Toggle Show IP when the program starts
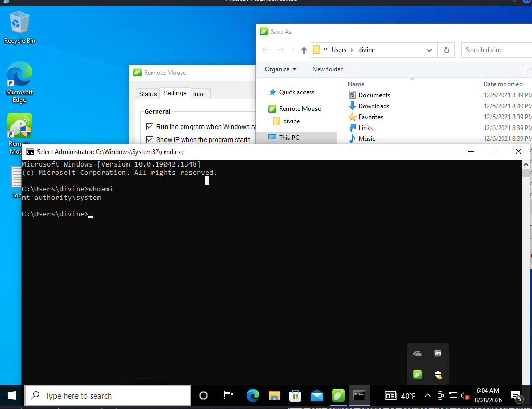Viewport: 532px width, 409px height. (149, 140)
